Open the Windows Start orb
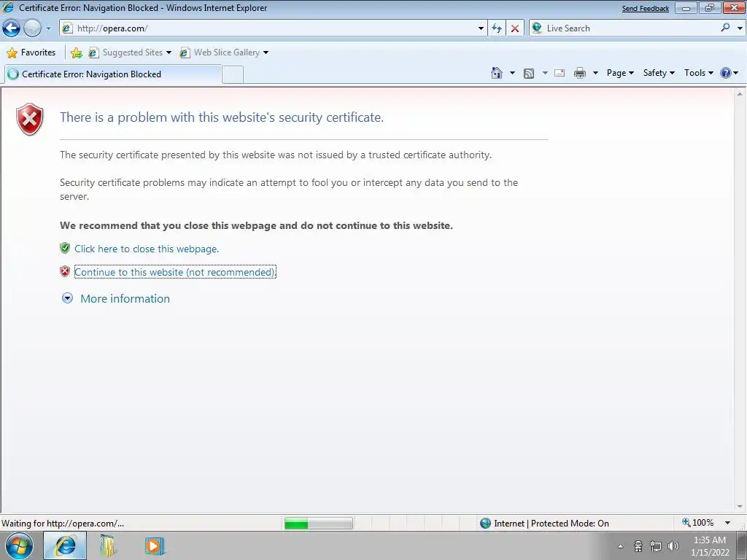This screenshot has width=747, height=560. [19, 546]
